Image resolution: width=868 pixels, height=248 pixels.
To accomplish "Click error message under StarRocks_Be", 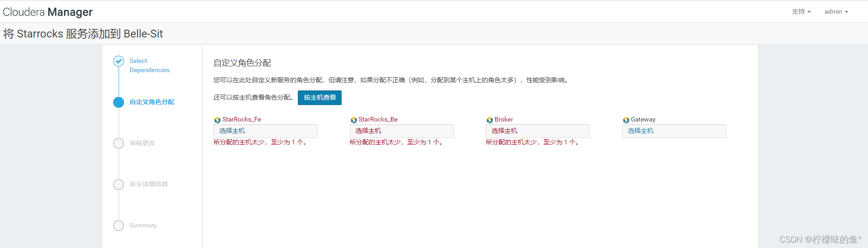I will pos(396,142).
